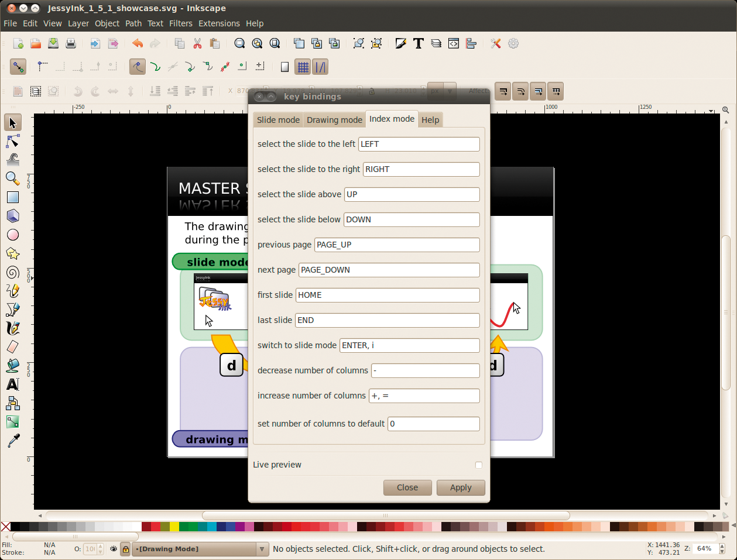Print the document using the printer icon
737x560 pixels.
pos(71,43)
